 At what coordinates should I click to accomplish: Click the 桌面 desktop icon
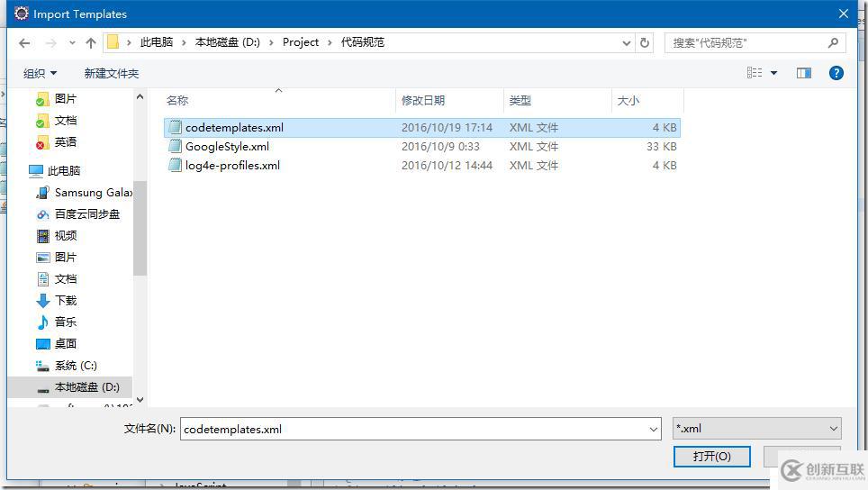pyautogui.click(x=42, y=344)
